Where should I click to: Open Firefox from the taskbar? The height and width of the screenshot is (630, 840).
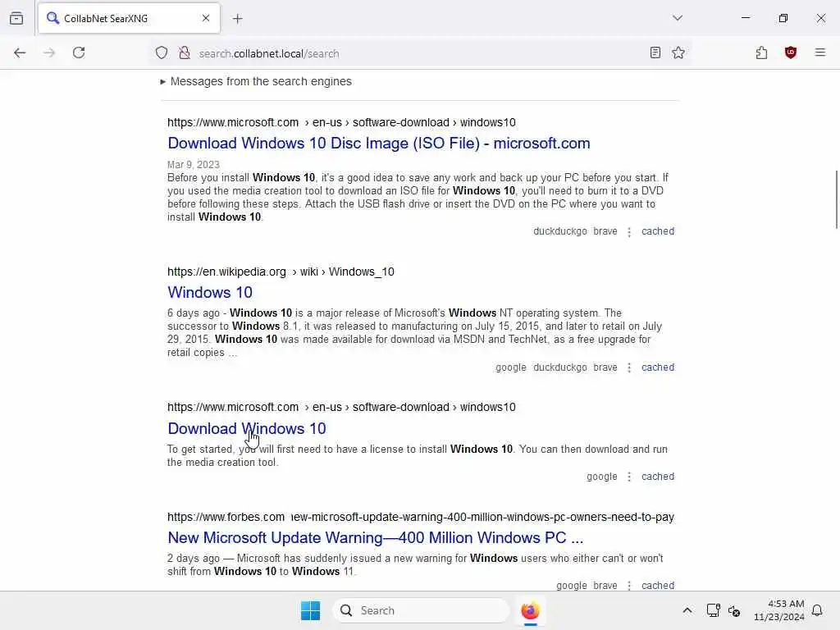pyautogui.click(x=531, y=610)
